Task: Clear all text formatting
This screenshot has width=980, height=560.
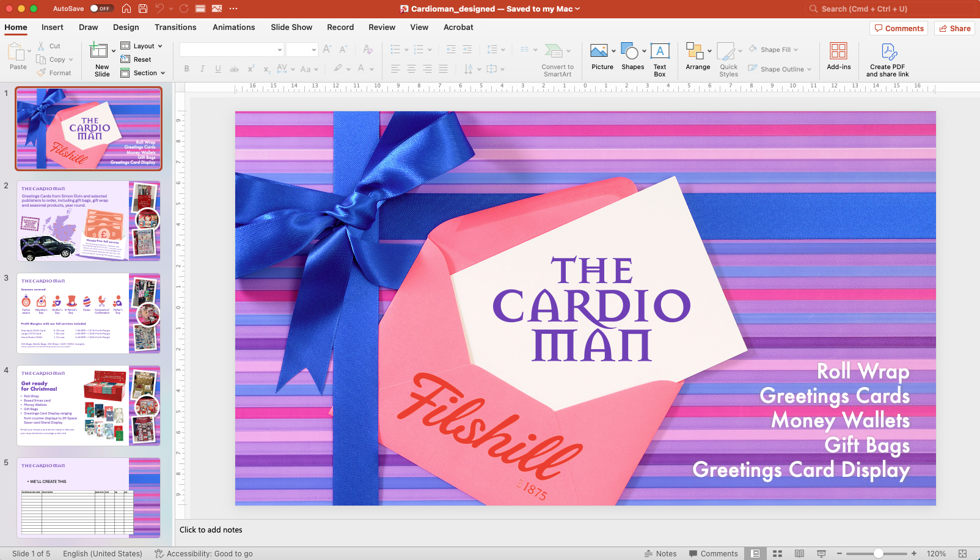Action: (x=368, y=50)
